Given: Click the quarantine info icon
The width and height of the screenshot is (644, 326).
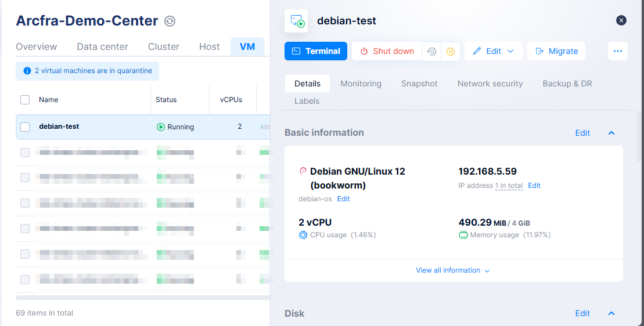Looking at the screenshot, I should point(27,71).
